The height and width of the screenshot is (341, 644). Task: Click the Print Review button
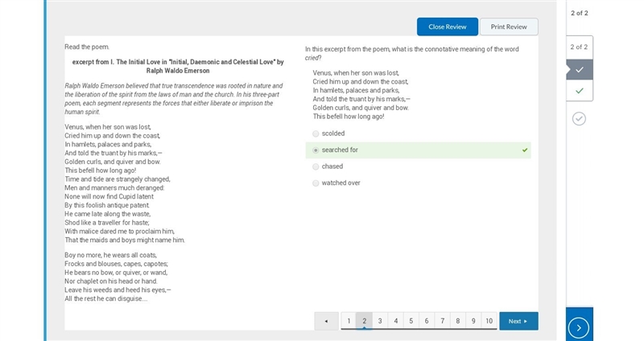[x=509, y=27]
